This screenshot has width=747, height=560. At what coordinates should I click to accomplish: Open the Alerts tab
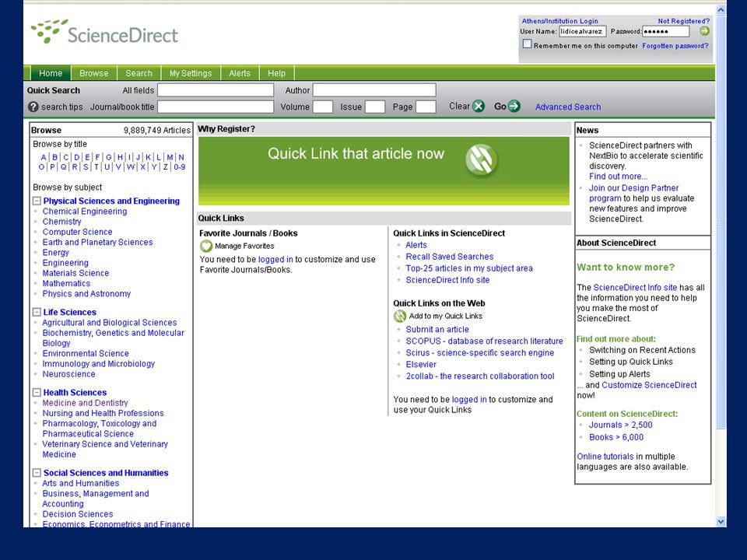[x=240, y=73]
